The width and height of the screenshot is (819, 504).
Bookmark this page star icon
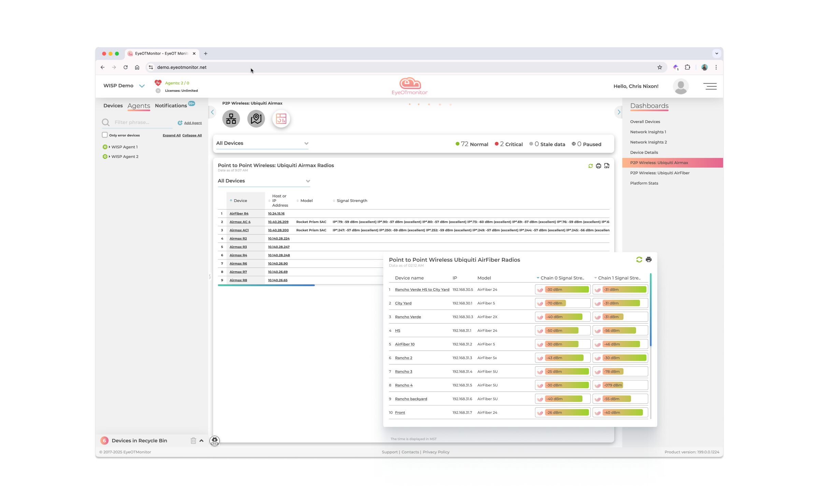[x=660, y=67]
